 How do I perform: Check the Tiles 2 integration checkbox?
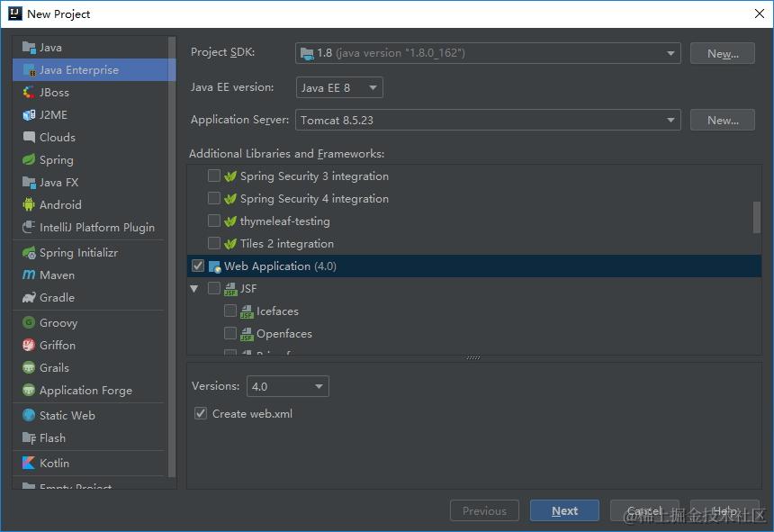click(x=213, y=243)
